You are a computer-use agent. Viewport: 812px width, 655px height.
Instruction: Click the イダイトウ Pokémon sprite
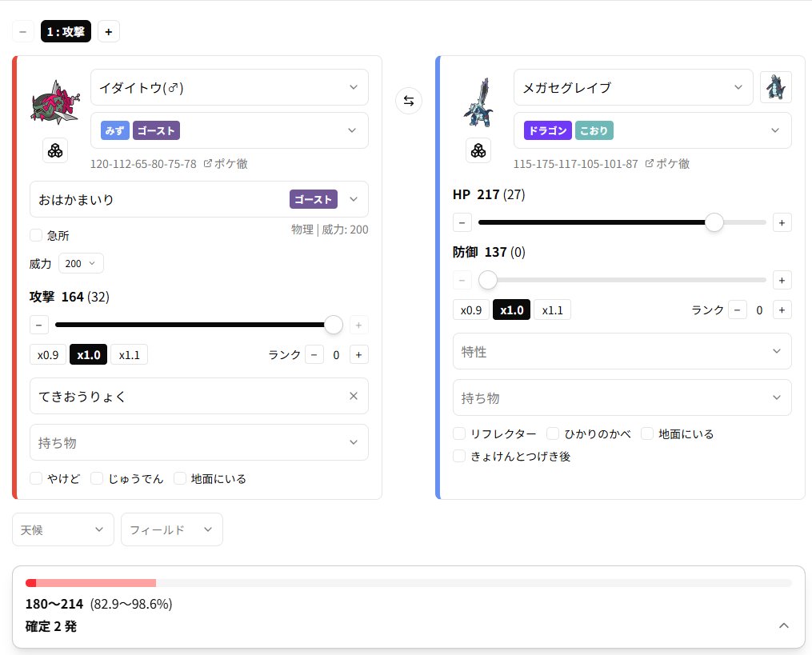click(55, 102)
